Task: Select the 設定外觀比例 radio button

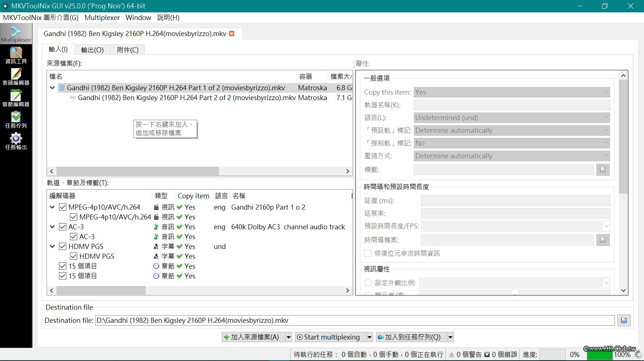Action: coord(368,283)
